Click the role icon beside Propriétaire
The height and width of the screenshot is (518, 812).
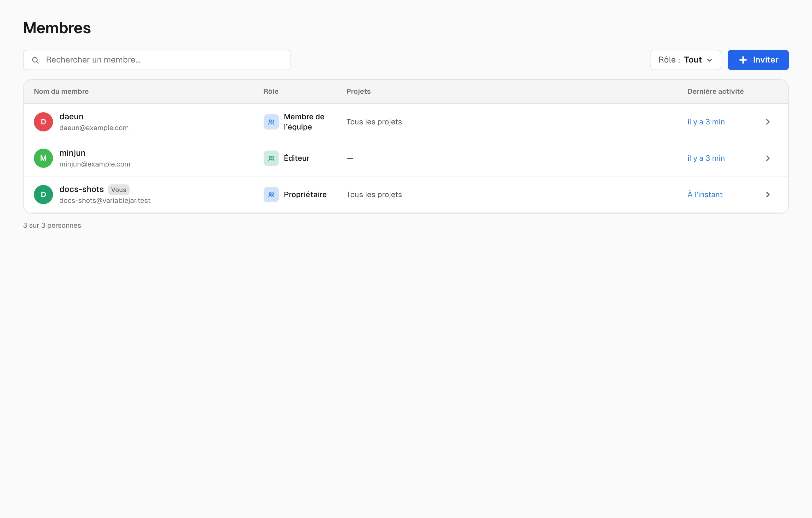click(271, 195)
